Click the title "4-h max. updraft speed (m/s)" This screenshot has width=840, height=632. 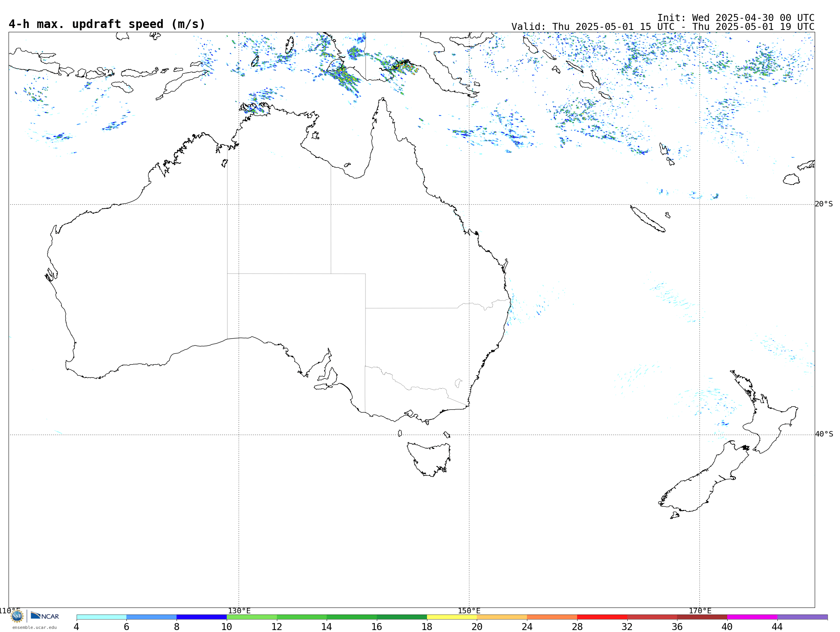pos(107,24)
